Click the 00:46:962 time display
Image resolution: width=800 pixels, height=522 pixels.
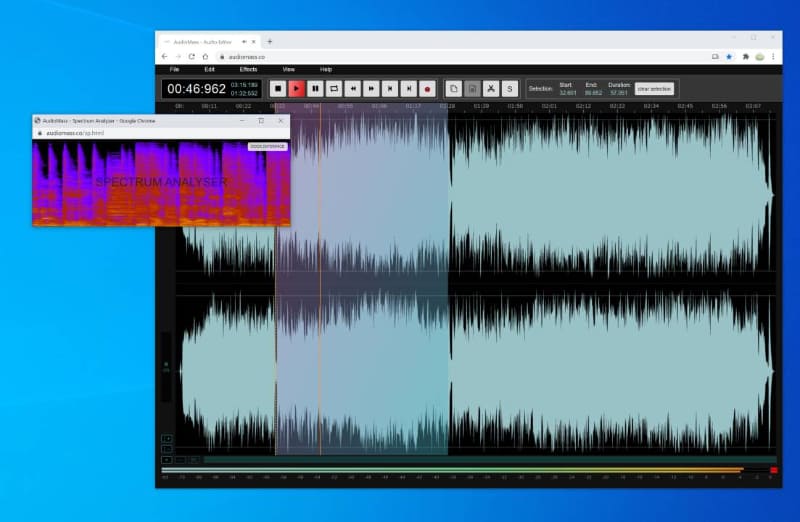tap(196, 89)
